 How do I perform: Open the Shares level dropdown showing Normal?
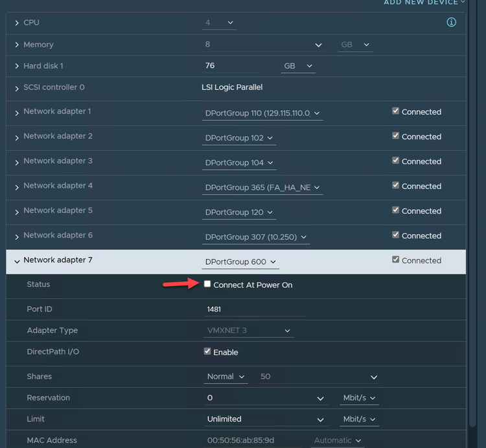pos(226,377)
